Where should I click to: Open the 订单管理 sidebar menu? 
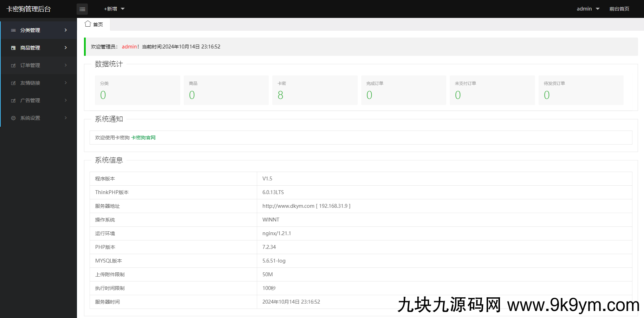pyautogui.click(x=30, y=65)
